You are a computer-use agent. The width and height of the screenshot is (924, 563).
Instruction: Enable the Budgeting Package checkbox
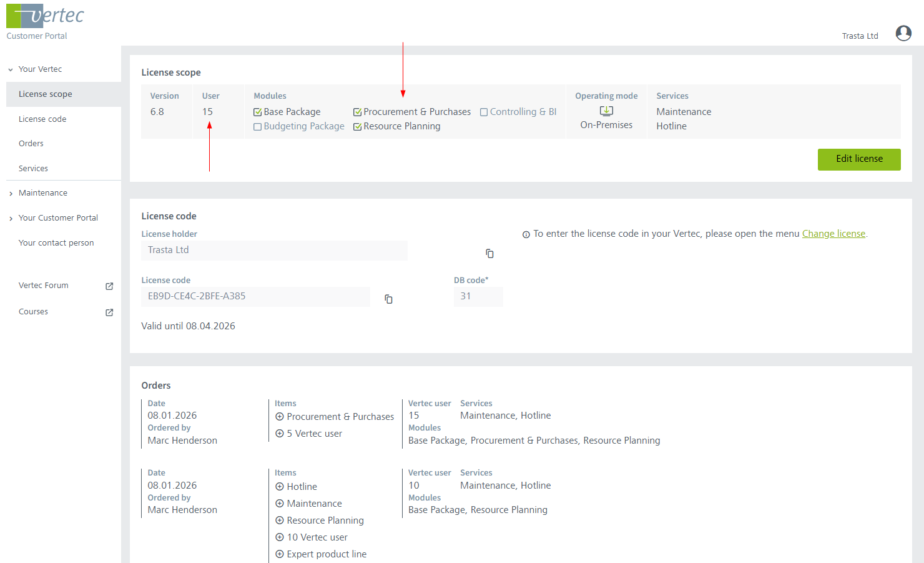[x=257, y=127]
